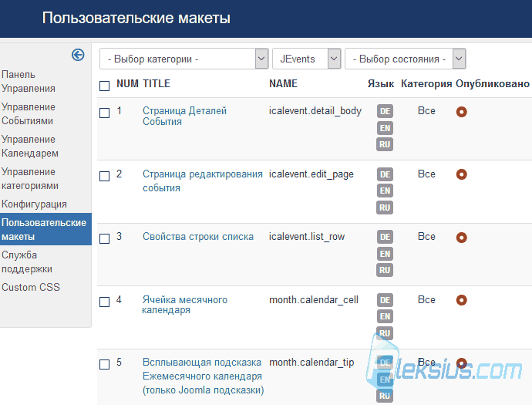Open the Страница редактирования события layout

pos(203,181)
